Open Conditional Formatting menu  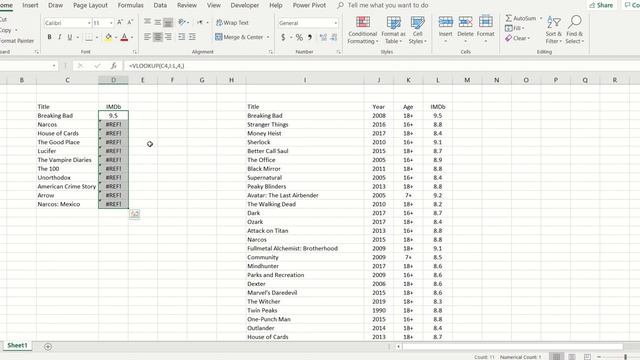362,30
